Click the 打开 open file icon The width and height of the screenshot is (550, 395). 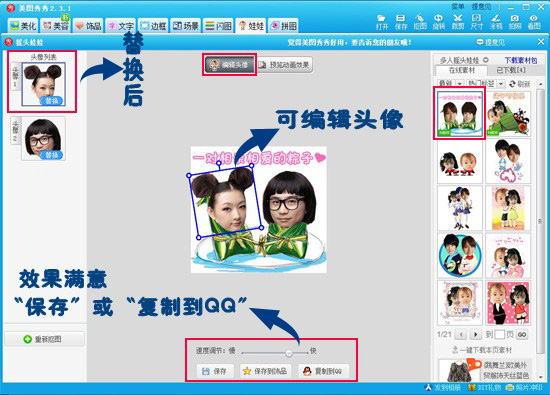[x=382, y=22]
